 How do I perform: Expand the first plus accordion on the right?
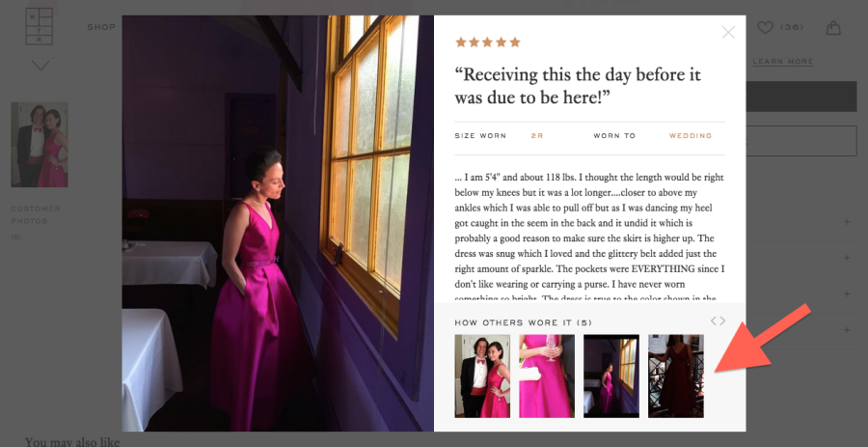click(x=847, y=221)
